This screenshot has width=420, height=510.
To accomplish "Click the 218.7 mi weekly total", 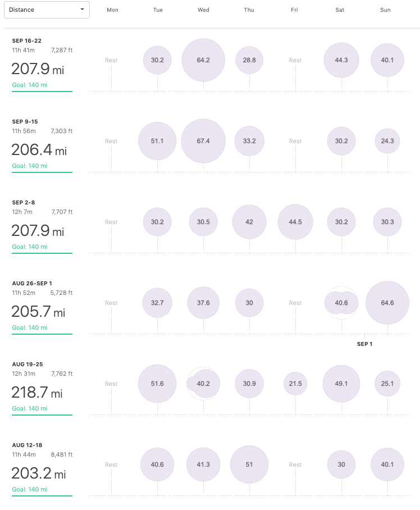I will pos(37,392).
